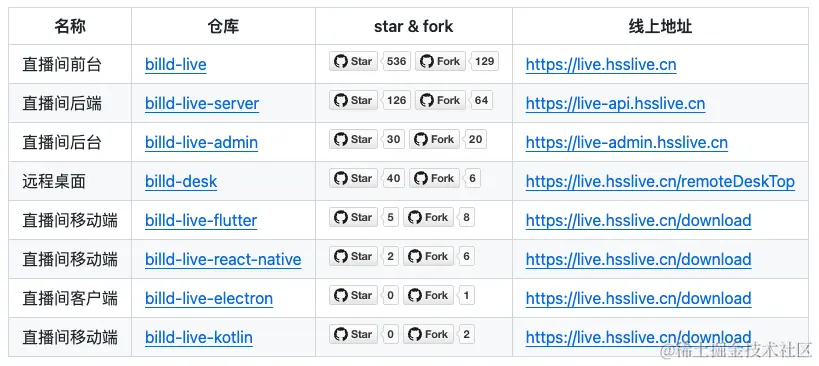Screen dimensions: 819x366
Task: Star the billd-live-server repository
Action: [x=353, y=100]
